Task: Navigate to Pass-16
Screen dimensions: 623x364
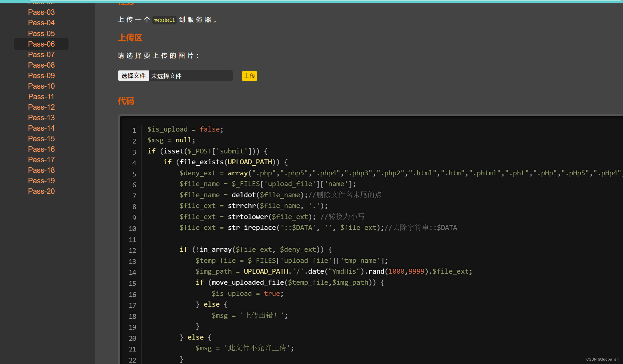Action: pyautogui.click(x=41, y=149)
